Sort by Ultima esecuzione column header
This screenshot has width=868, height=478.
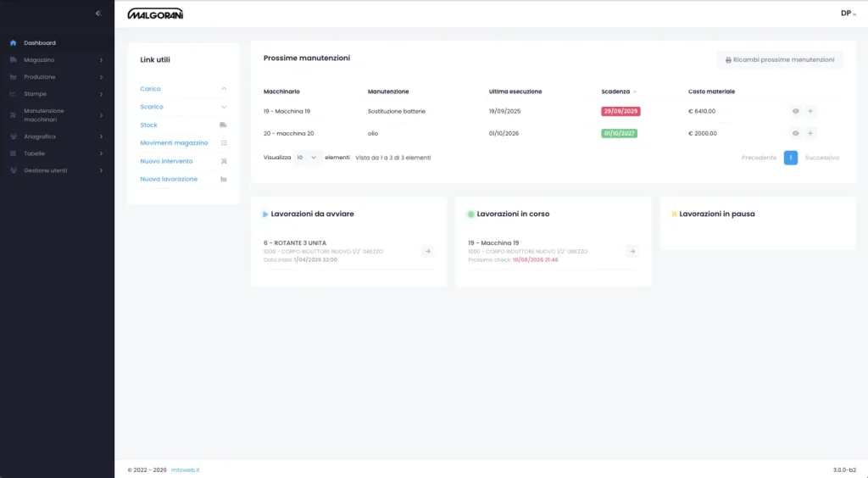tap(515, 92)
